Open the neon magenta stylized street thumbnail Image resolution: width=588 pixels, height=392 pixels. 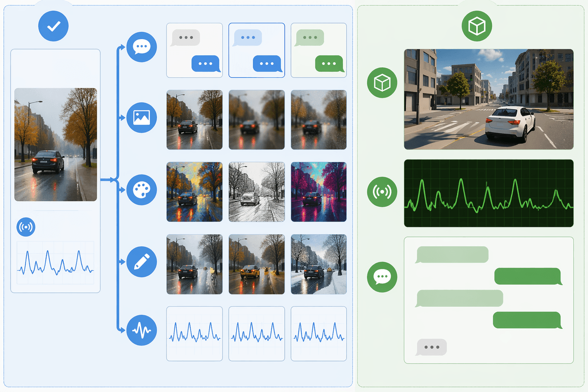click(x=318, y=192)
